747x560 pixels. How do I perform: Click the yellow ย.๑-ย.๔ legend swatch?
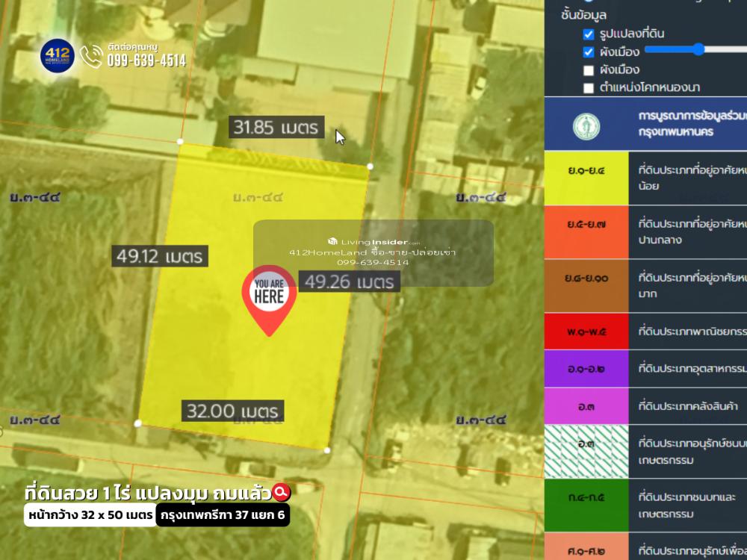pyautogui.click(x=586, y=177)
